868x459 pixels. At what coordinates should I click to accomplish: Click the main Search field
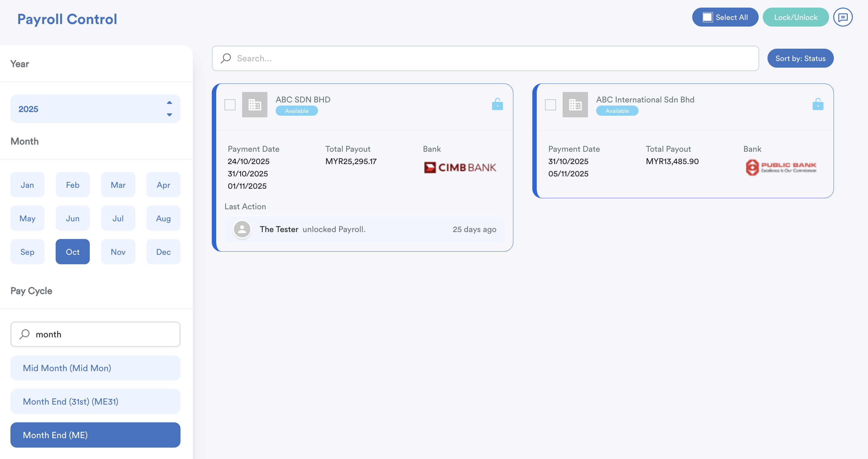coord(485,58)
